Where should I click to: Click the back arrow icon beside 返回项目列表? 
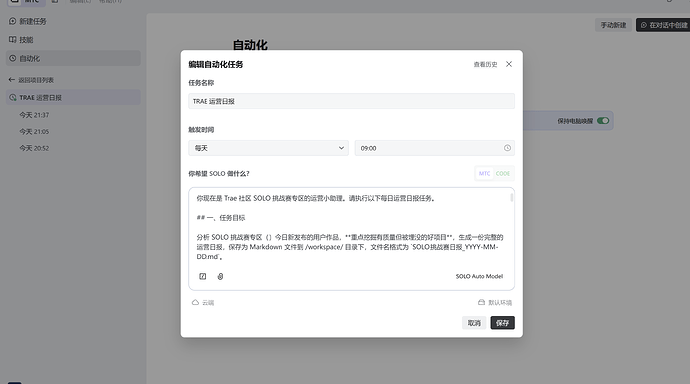(x=11, y=80)
